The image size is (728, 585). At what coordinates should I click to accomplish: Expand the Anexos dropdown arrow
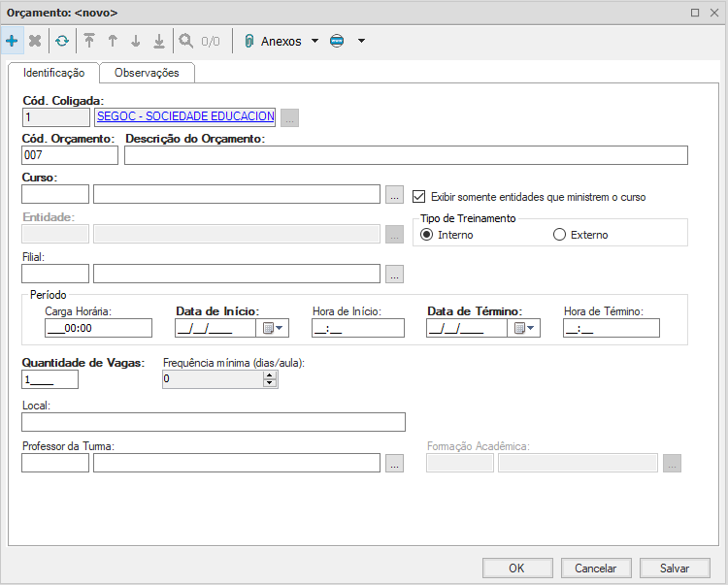click(314, 41)
